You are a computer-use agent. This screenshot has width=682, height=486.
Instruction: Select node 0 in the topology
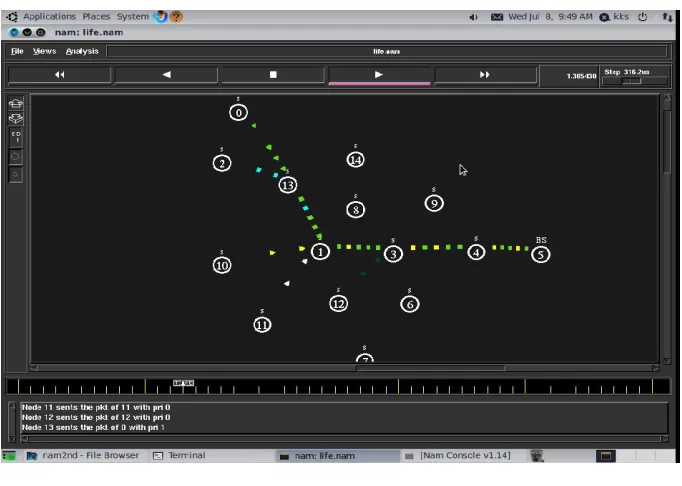point(238,113)
